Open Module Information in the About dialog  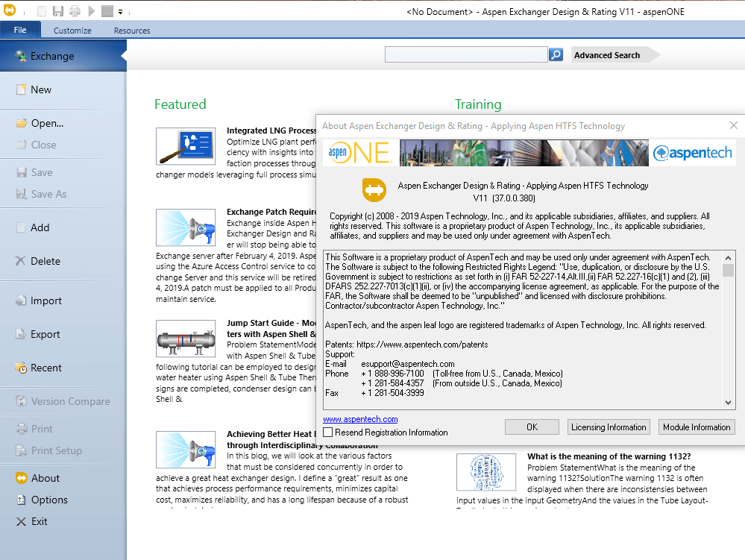(697, 427)
